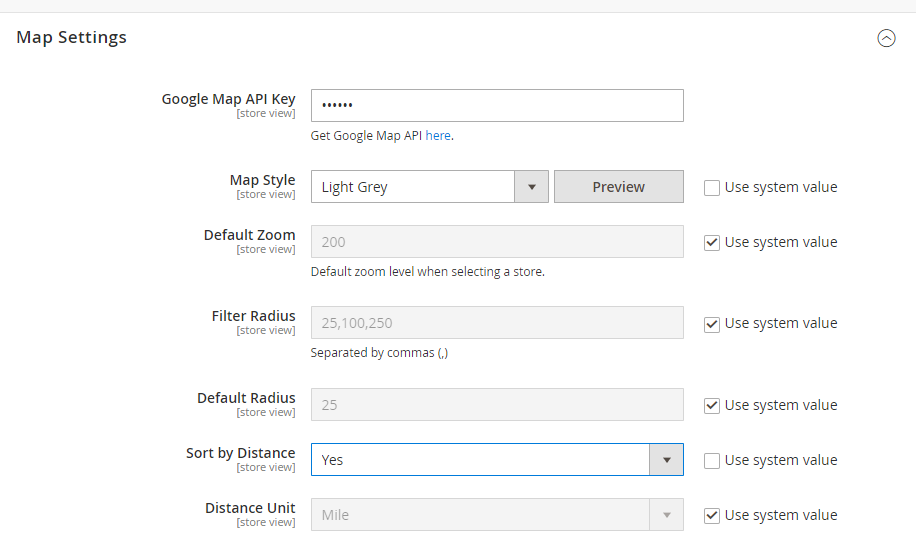Click the Sort by Distance dropdown arrow
This screenshot has height=556, width=916.
tap(666, 460)
